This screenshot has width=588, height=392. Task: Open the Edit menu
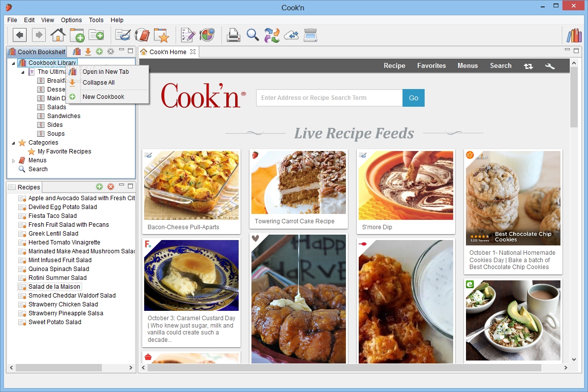[29, 20]
